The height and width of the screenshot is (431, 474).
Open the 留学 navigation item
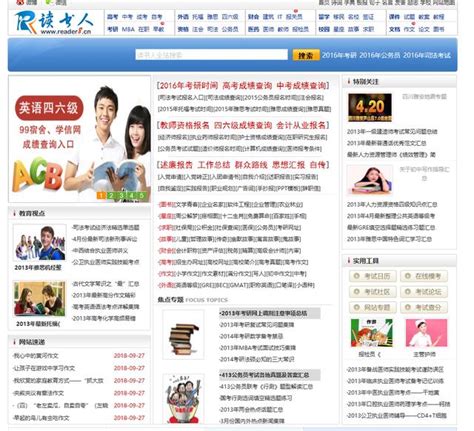(x=324, y=17)
